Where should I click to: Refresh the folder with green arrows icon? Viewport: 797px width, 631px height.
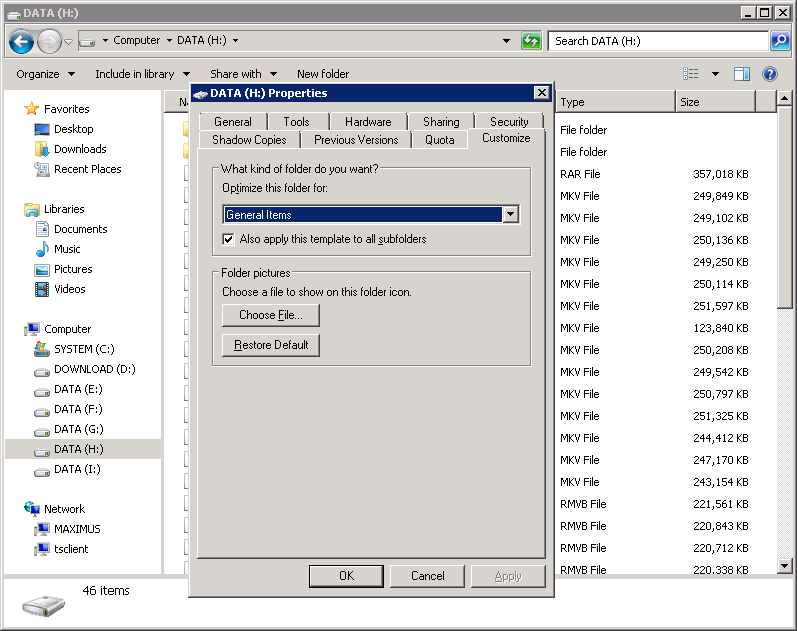[531, 41]
